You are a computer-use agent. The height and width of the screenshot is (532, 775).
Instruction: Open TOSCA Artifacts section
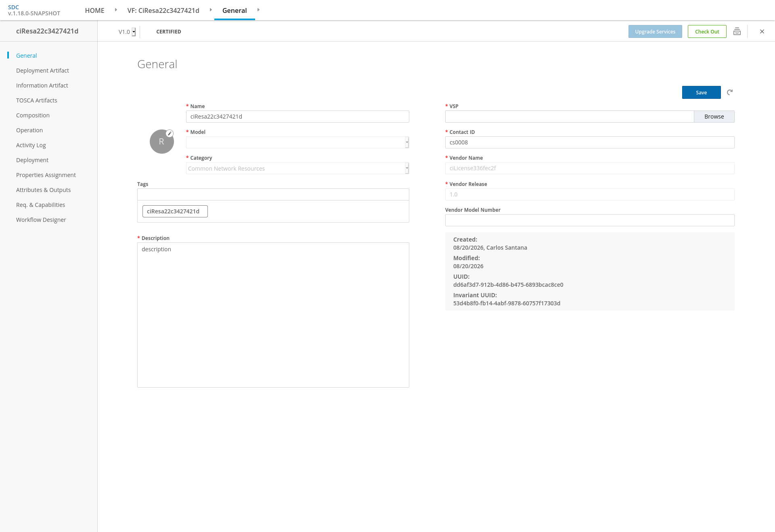tap(36, 100)
